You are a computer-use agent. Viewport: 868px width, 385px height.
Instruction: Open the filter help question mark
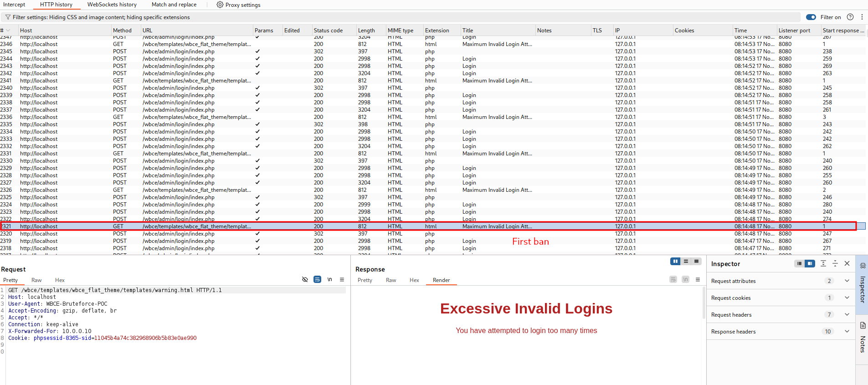850,17
